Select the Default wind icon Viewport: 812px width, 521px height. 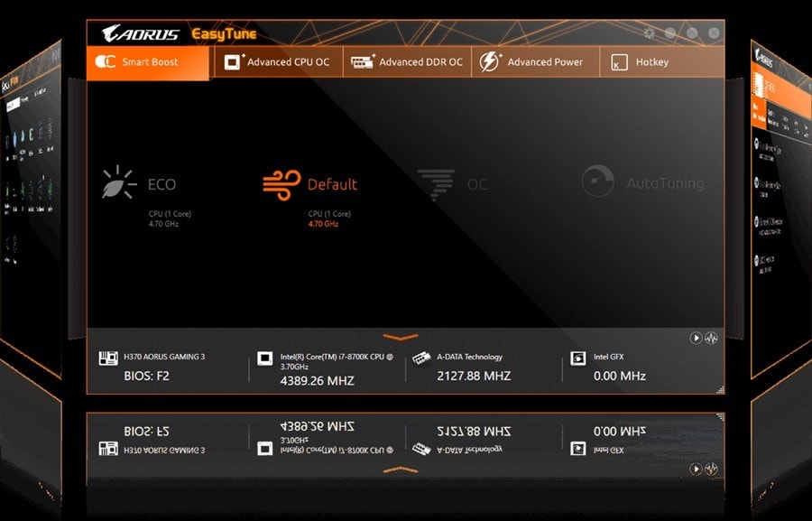(x=281, y=184)
